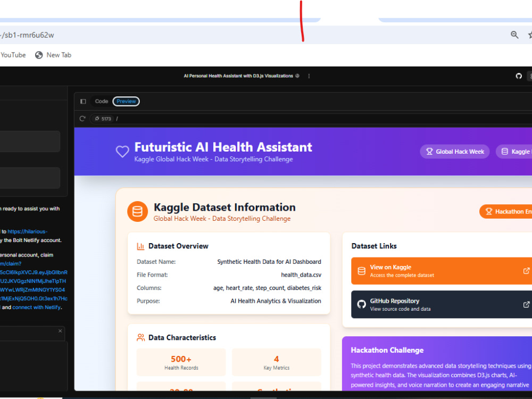
Task: Click Synthetic Health Data for AI Dashboard
Action: click(x=269, y=262)
